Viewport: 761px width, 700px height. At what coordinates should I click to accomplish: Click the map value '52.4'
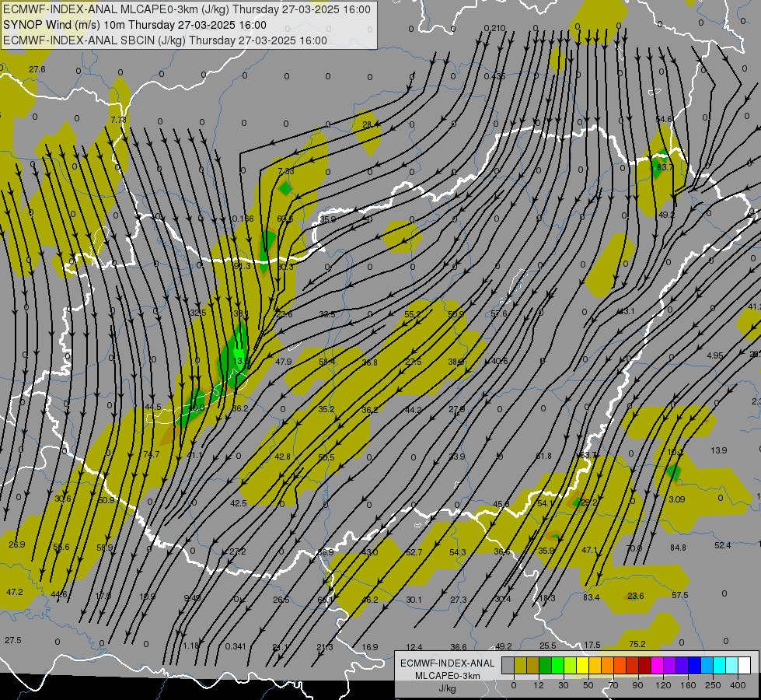pos(723,545)
